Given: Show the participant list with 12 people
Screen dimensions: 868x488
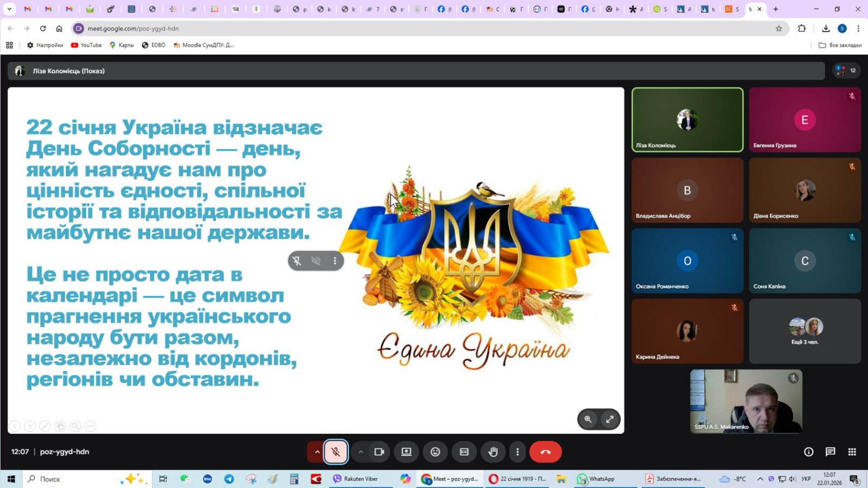Looking at the screenshot, I should point(846,71).
